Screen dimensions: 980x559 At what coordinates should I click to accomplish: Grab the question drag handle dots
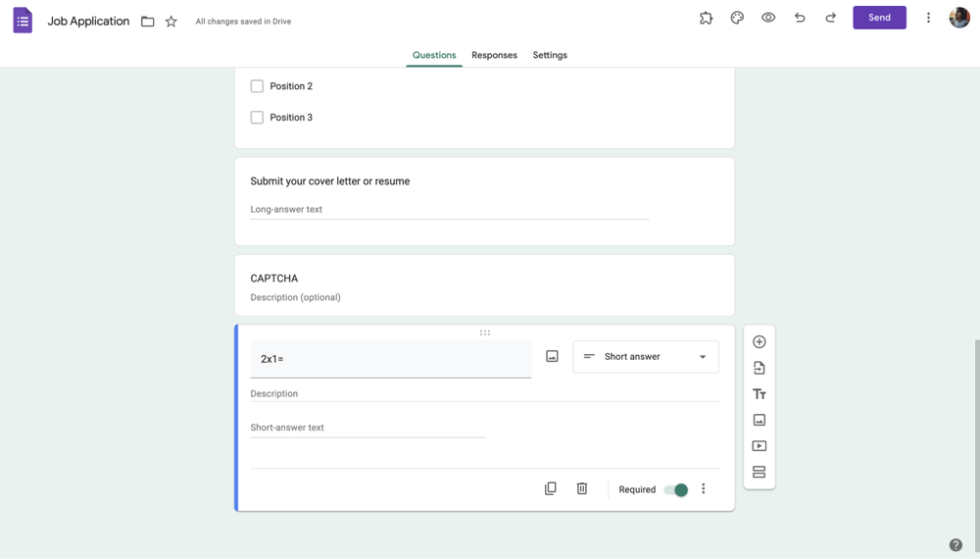(x=485, y=332)
